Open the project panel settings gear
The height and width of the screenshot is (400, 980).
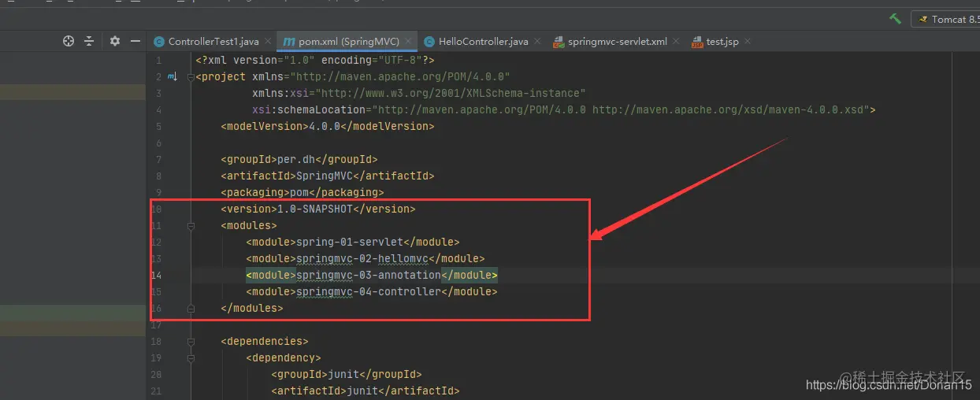tap(115, 41)
